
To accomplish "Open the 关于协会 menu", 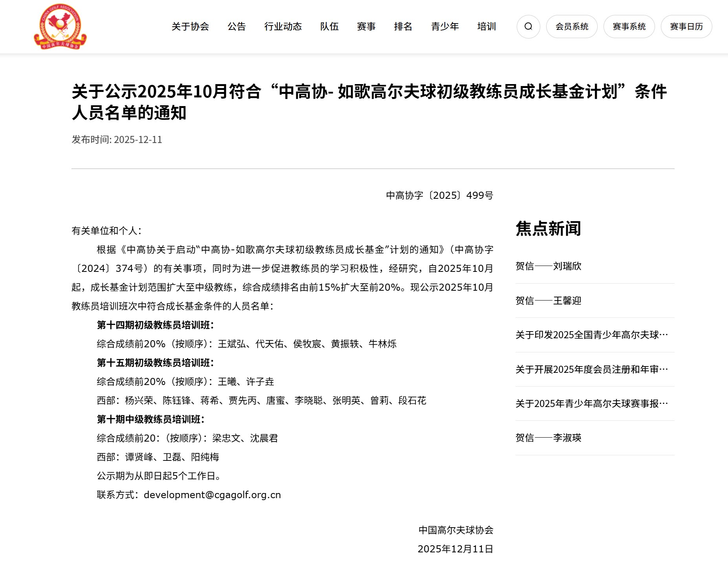I will [190, 27].
